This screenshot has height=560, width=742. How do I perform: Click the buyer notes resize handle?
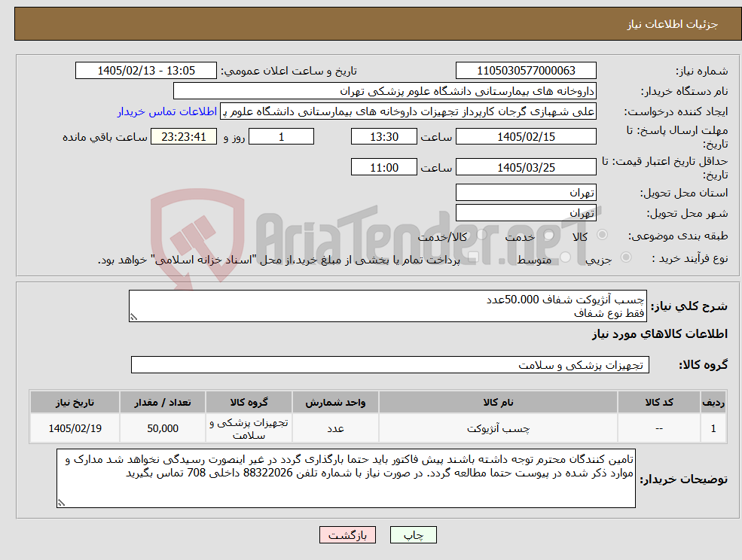(61, 504)
